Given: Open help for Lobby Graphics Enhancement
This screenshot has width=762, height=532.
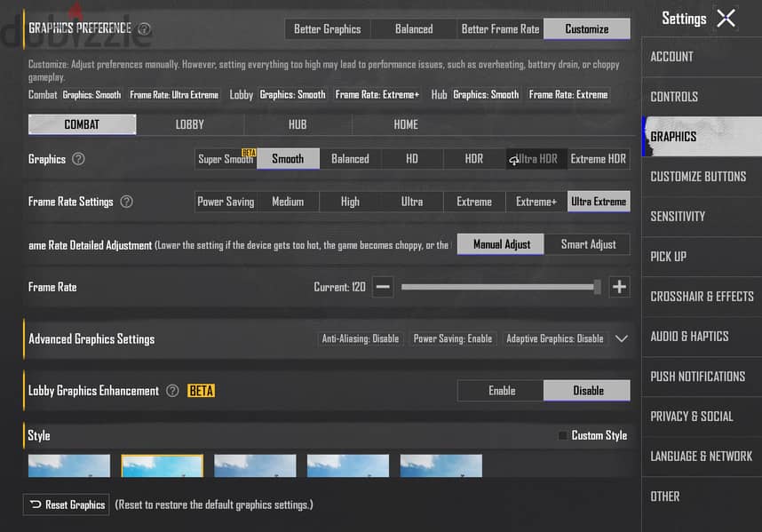Looking at the screenshot, I should pos(172,391).
